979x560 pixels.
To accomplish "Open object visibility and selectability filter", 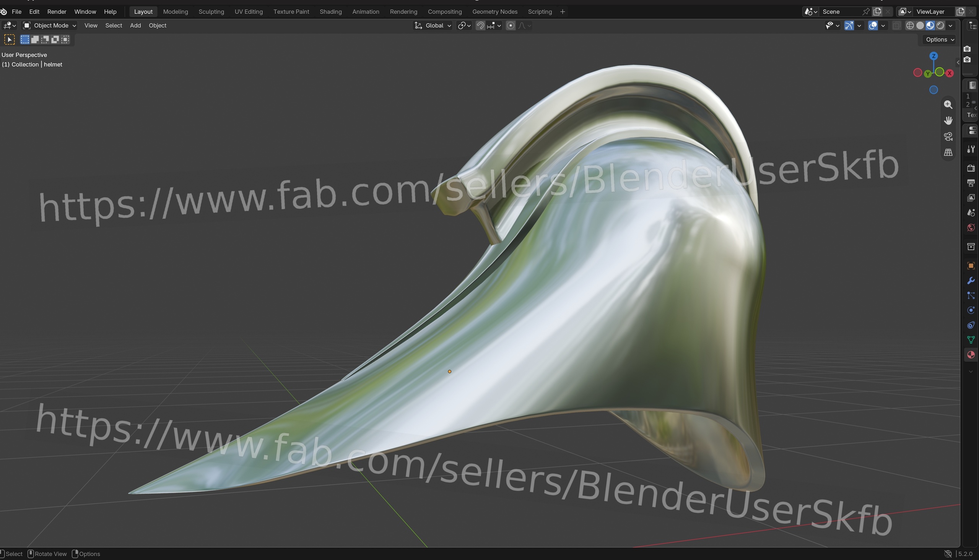I will 832,25.
